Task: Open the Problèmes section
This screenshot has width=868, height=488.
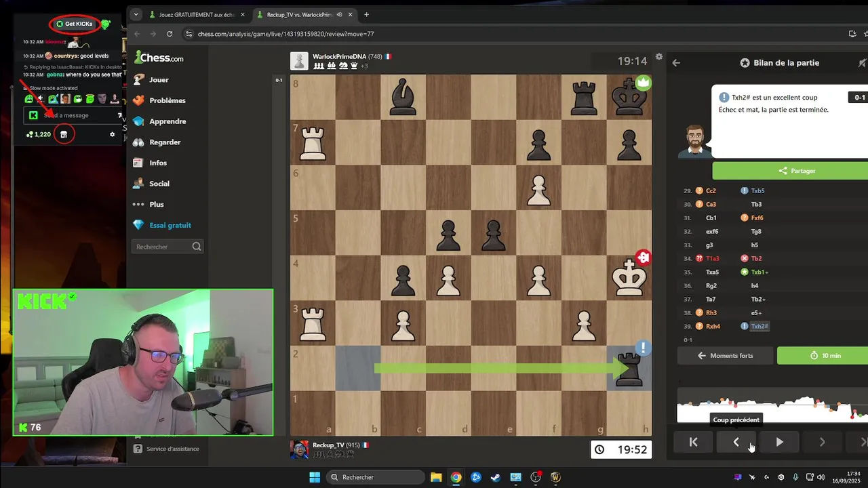Action: click(x=159, y=100)
